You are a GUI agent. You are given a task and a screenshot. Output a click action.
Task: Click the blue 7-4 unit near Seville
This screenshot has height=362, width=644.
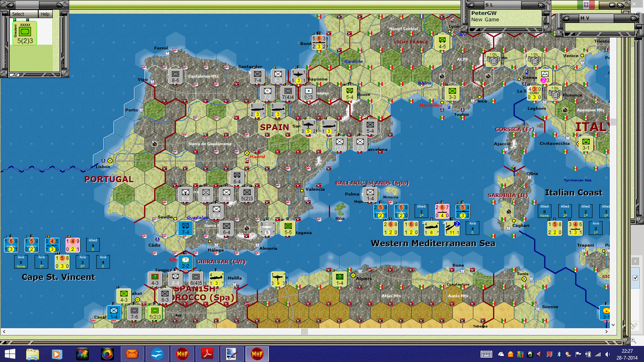coord(186,228)
